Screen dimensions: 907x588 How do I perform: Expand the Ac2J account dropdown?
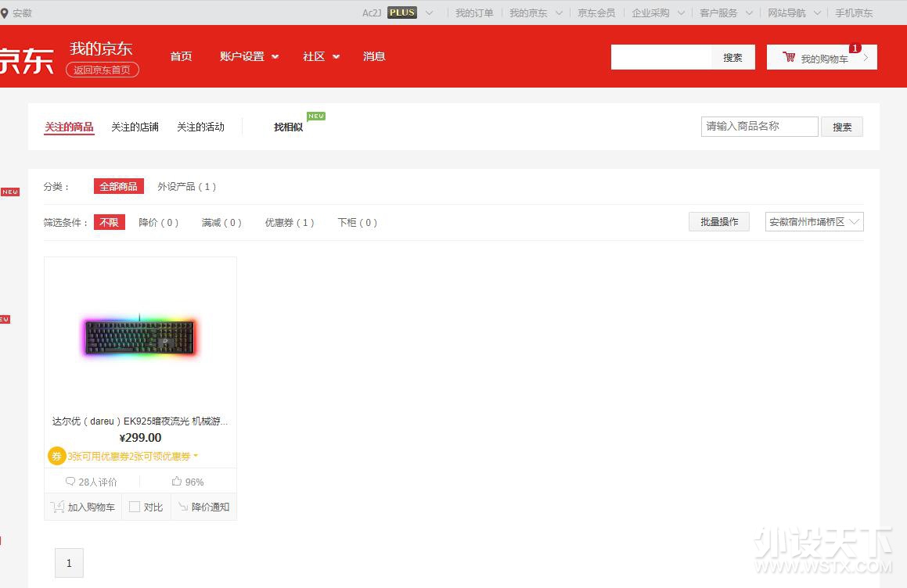tap(429, 13)
